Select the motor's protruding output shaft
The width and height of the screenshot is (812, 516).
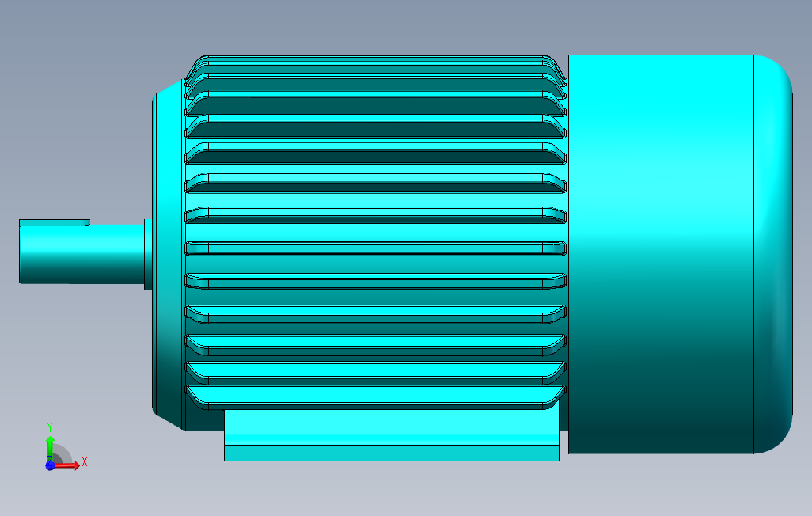82,254
